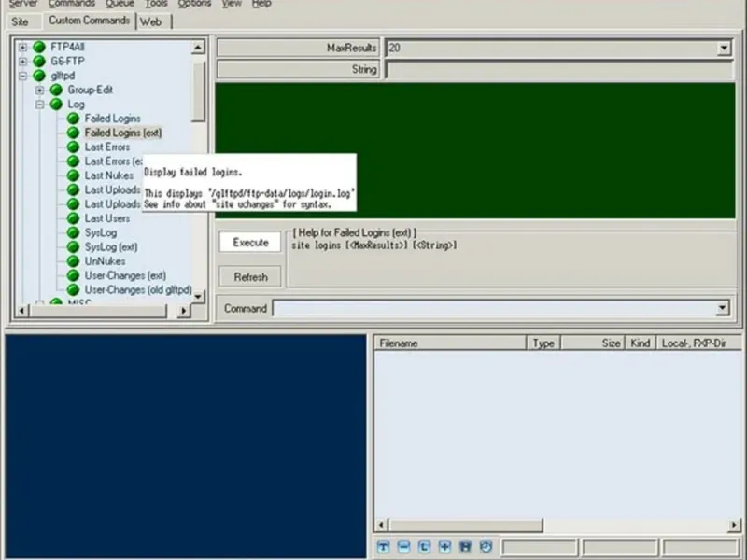The image size is (747, 560).
Task: Open the Tools menu
Action: 156,4
